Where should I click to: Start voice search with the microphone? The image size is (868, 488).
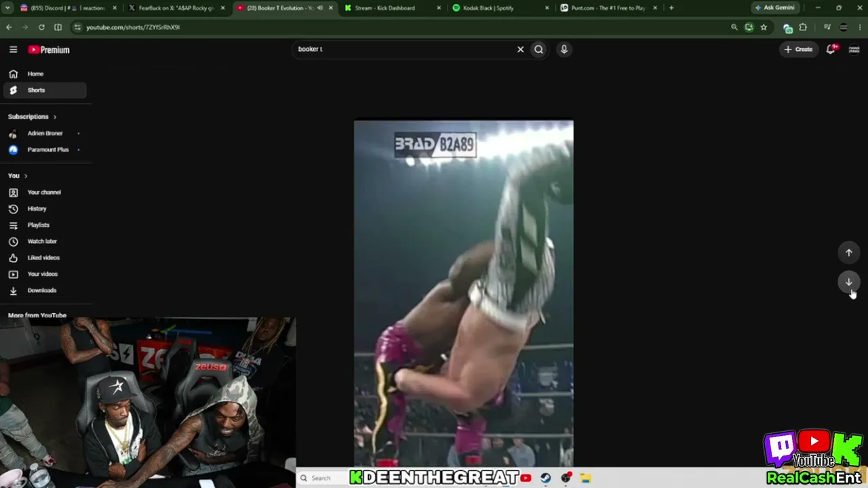[564, 49]
